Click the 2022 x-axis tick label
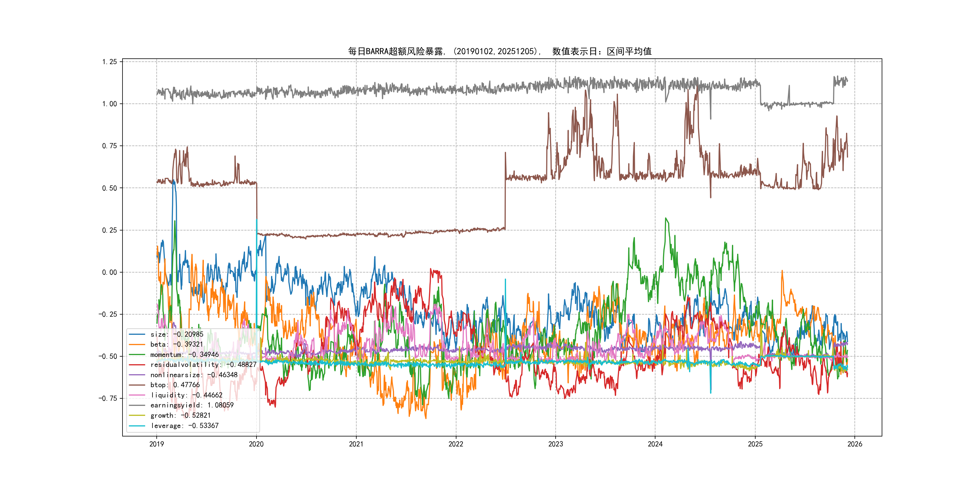Screen dimensions: 980x490 [456, 444]
